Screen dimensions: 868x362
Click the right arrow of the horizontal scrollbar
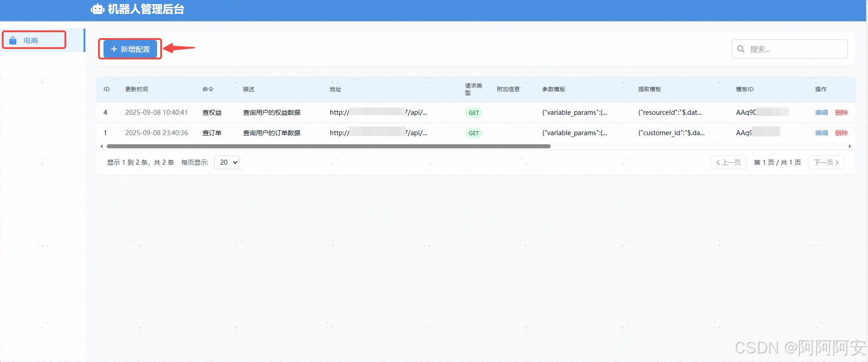coord(850,146)
